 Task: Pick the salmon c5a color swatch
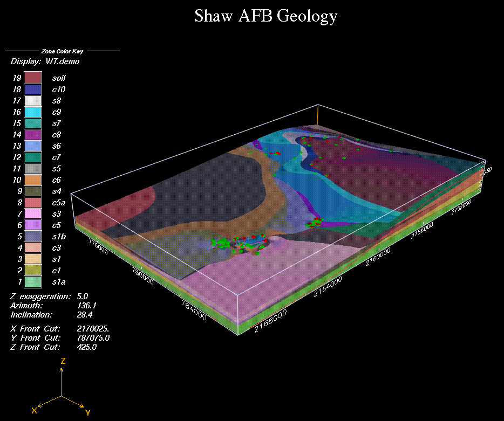point(33,203)
